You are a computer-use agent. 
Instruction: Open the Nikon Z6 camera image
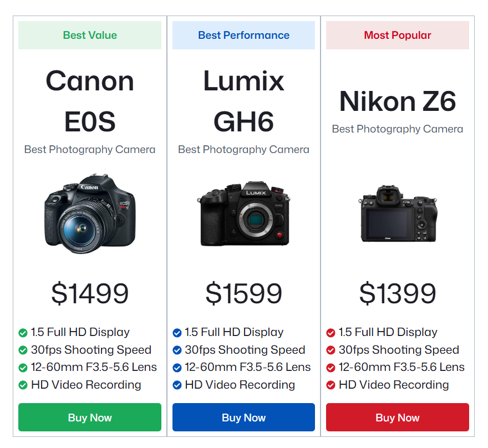point(398,214)
